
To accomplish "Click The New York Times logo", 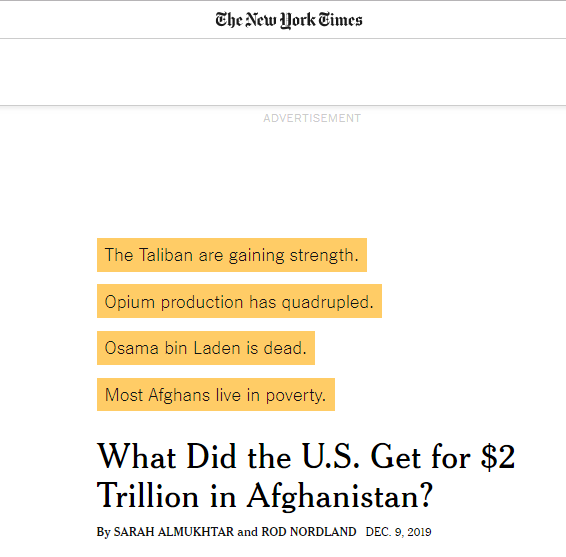I will [x=289, y=20].
